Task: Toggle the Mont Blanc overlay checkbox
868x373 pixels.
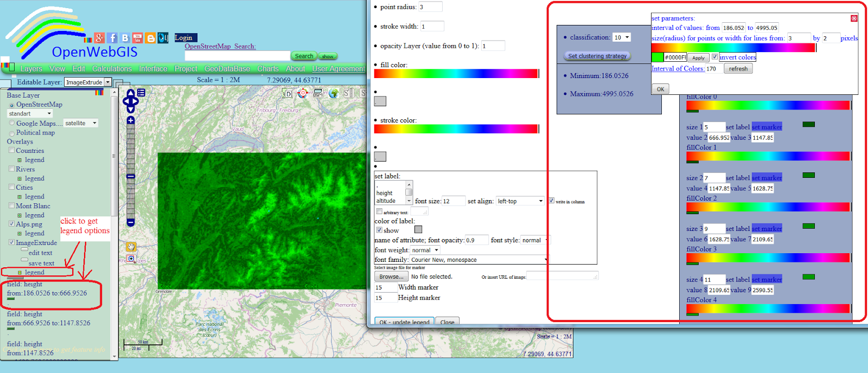Action: pyautogui.click(x=11, y=205)
